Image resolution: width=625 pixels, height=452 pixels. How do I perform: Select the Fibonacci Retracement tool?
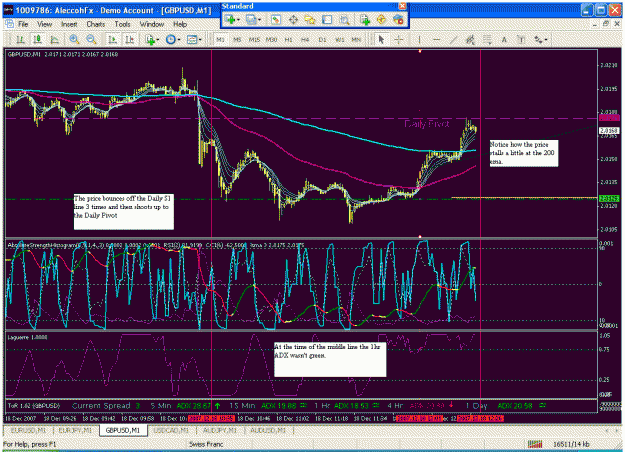(487, 39)
